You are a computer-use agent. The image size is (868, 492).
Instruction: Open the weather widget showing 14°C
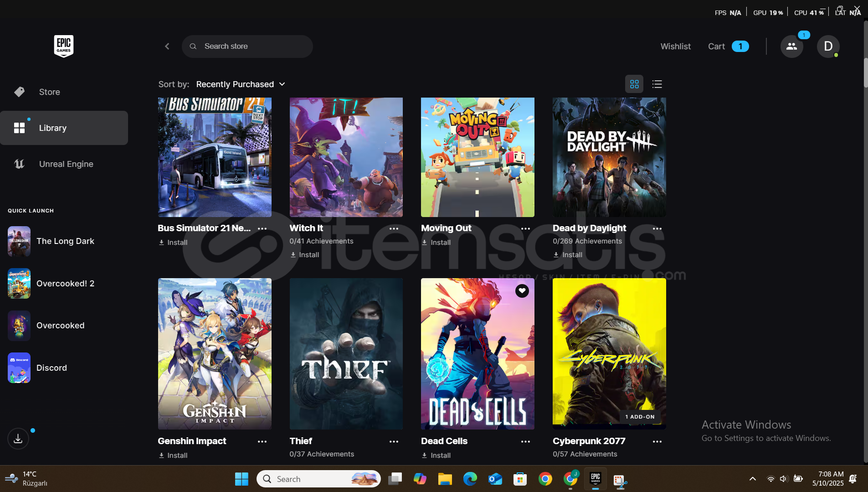[26, 479]
